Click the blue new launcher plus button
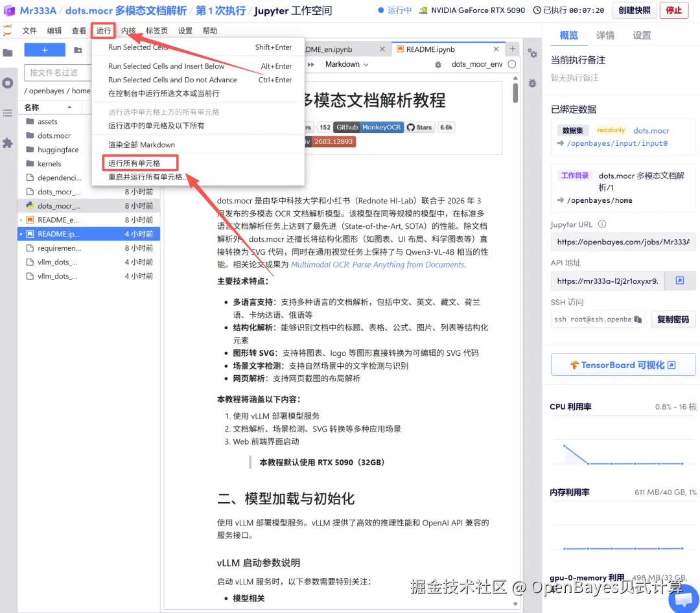This screenshot has width=700, height=613. (x=45, y=50)
